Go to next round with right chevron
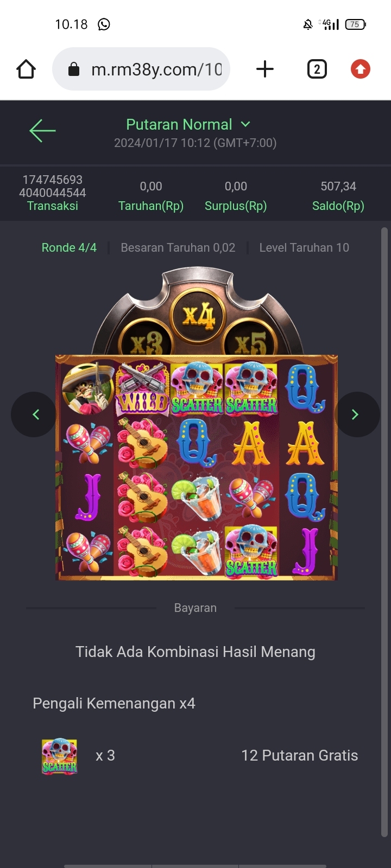391x868 pixels. 355,414
